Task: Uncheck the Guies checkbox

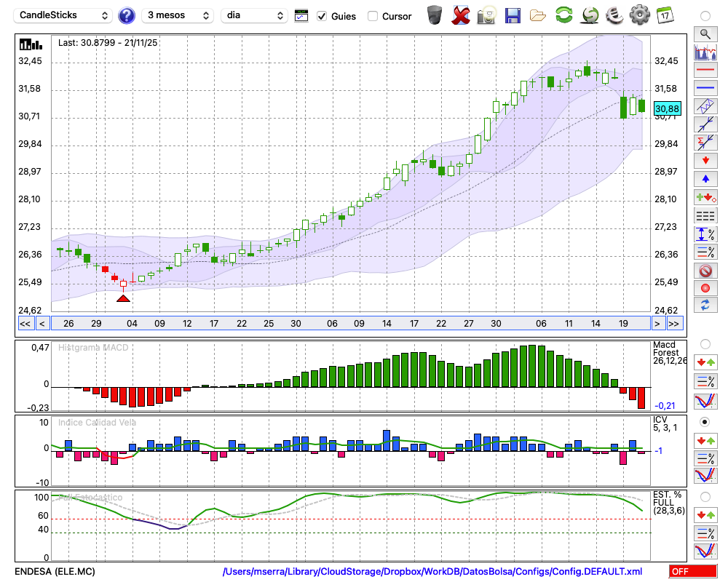Action: coord(323,16)
